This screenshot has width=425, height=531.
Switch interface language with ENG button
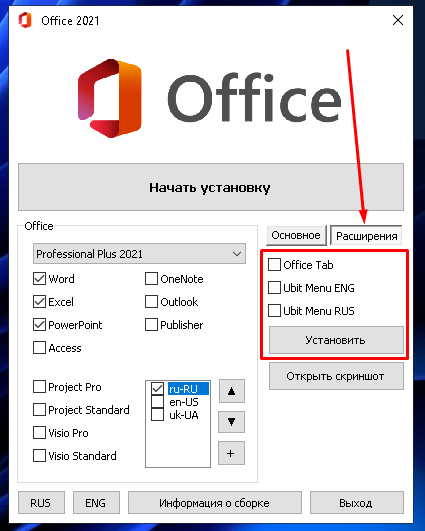point(96,503)
